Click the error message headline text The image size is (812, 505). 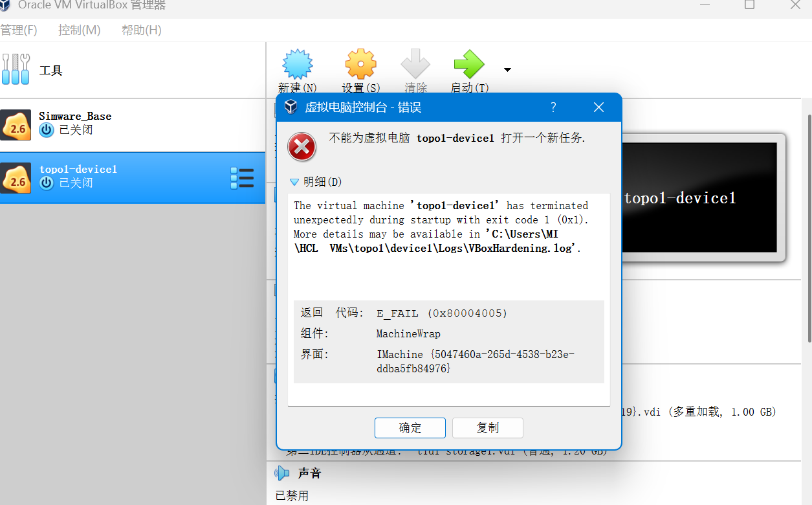(457, 138)
